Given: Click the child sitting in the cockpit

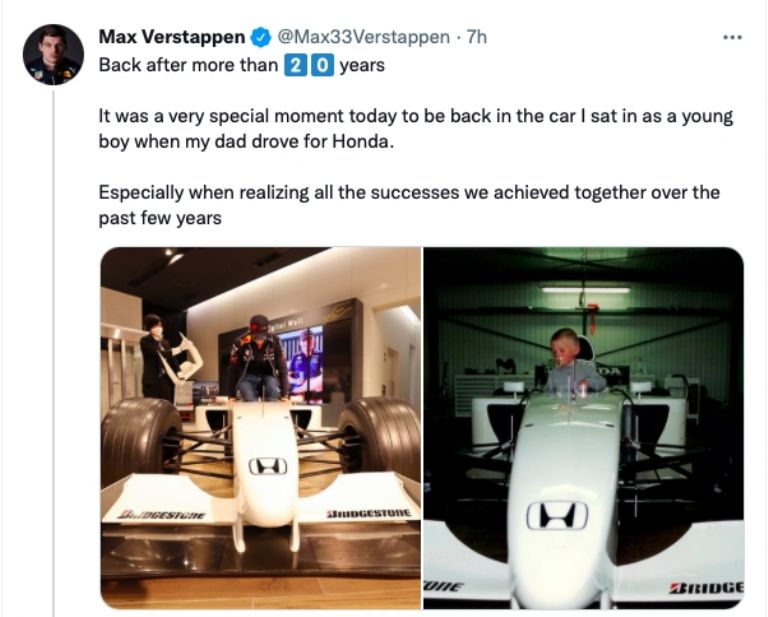Looking at the screenshot, I should pyautogui.click(x=568, y=362).
